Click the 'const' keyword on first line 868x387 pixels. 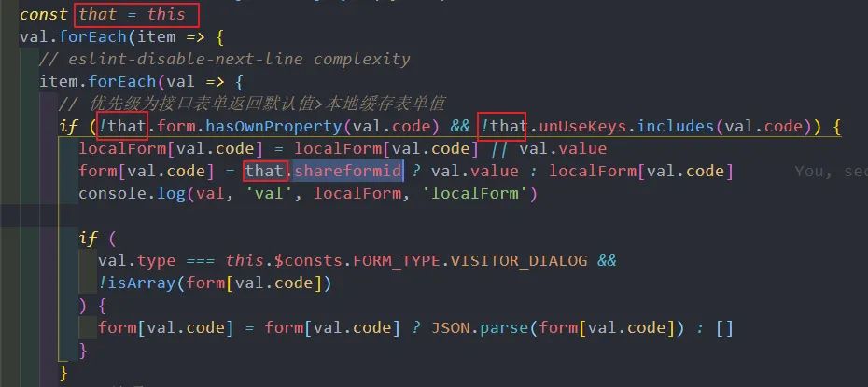click(44, 14)
